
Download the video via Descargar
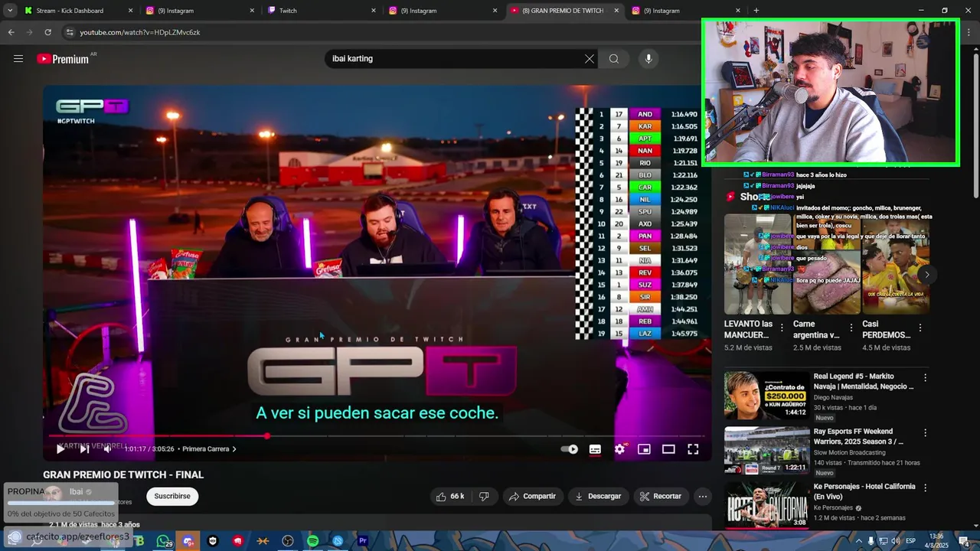[x=598, y=497]
